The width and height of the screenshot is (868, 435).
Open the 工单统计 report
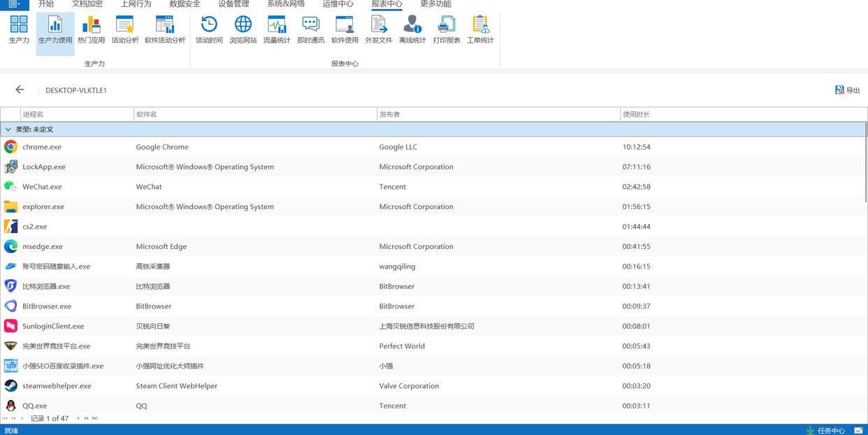(480, 29)
